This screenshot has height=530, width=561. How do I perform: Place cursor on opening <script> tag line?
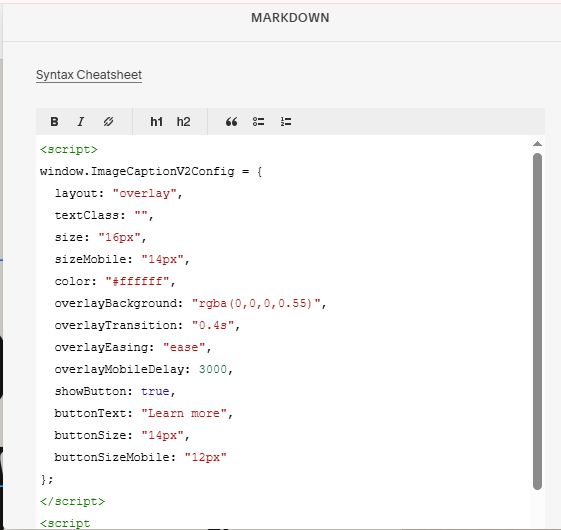69,149
